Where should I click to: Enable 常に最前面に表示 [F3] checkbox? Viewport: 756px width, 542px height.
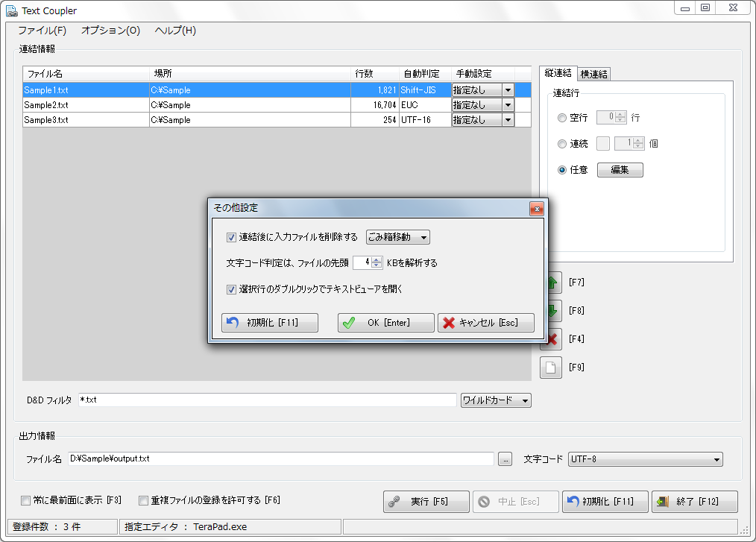click(26, 500)
